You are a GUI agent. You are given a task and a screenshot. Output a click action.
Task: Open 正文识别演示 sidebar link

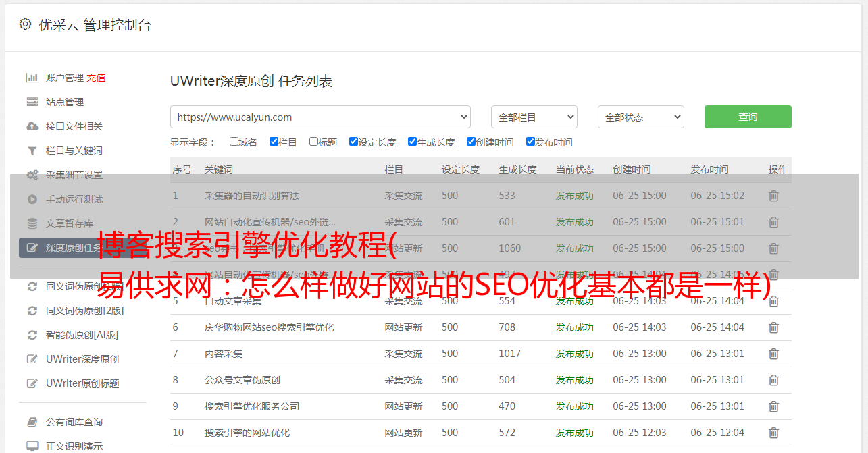[x=74, y=446]
